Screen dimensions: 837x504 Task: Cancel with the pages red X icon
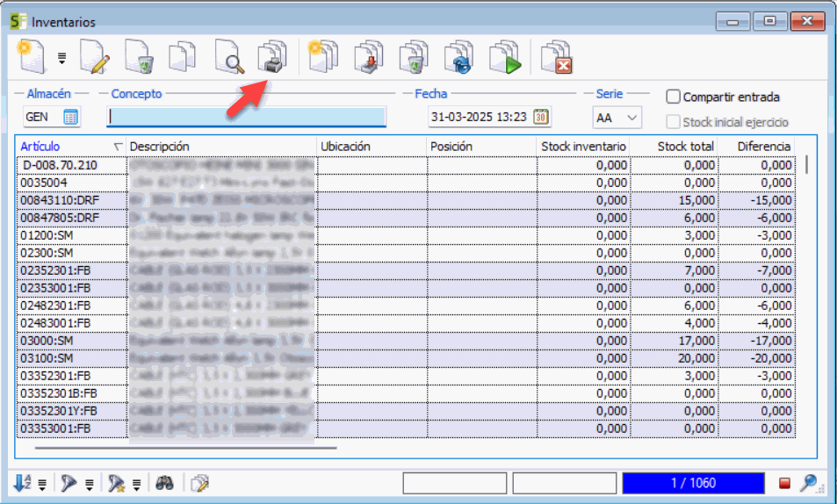pos(556,56)
